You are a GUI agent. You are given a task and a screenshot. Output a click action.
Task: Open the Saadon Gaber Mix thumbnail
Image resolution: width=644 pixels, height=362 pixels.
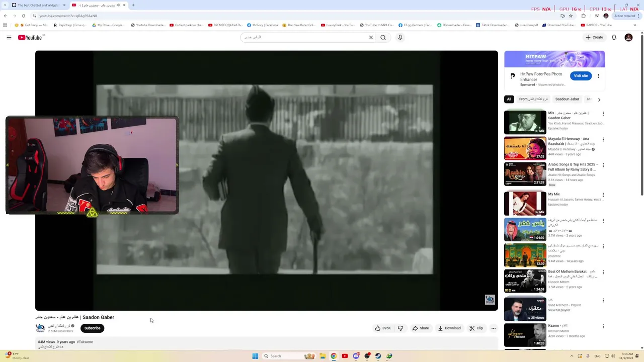525,122
